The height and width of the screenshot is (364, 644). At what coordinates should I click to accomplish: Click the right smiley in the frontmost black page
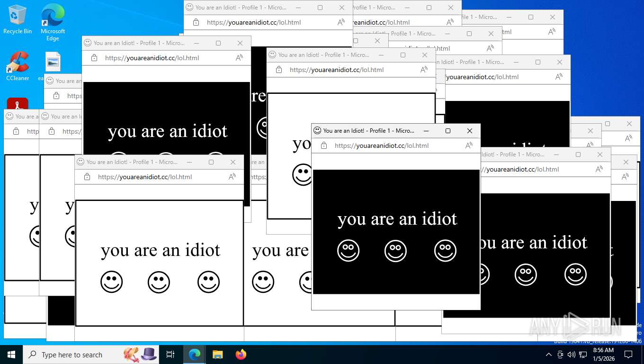pyautogui.click(x=446, y=251)
